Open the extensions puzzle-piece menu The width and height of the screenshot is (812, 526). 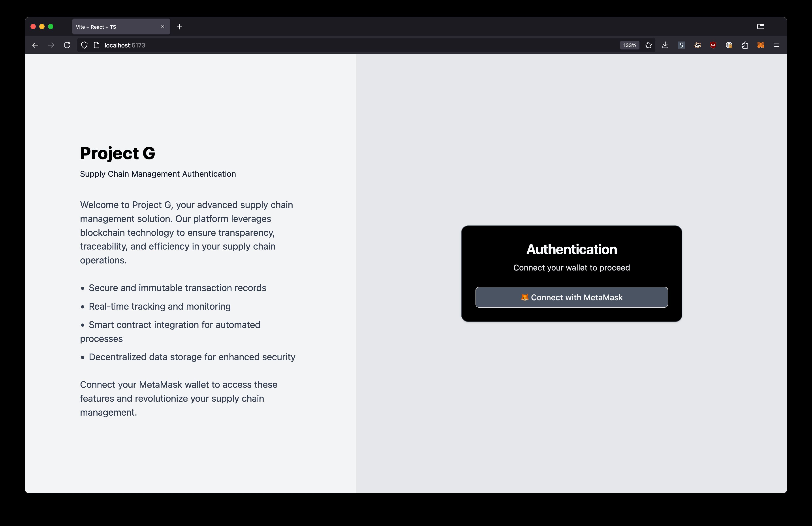pyautogui.click(x=745, y=45)
